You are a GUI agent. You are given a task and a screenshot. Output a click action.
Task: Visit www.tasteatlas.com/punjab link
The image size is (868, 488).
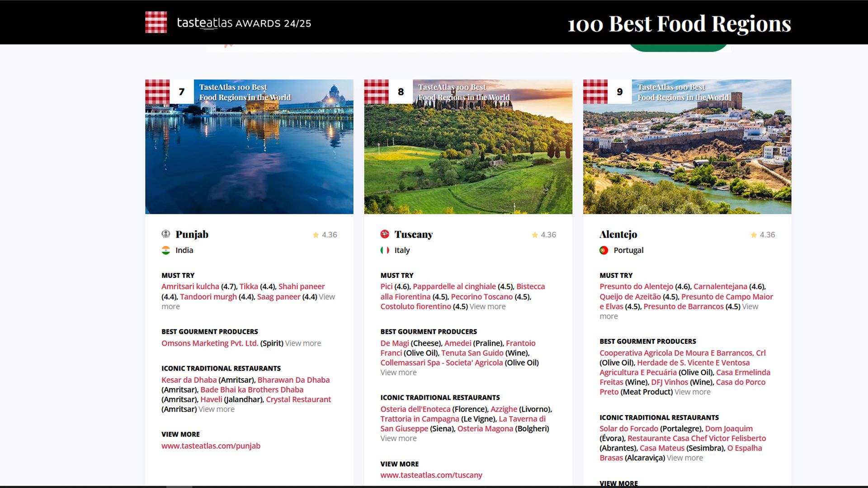[x=211, y=446]
